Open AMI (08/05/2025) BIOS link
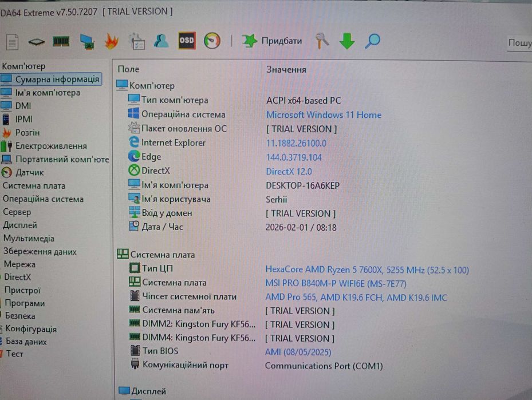The height and width of the screenshot is (400, 532). (x=298, y=352)
